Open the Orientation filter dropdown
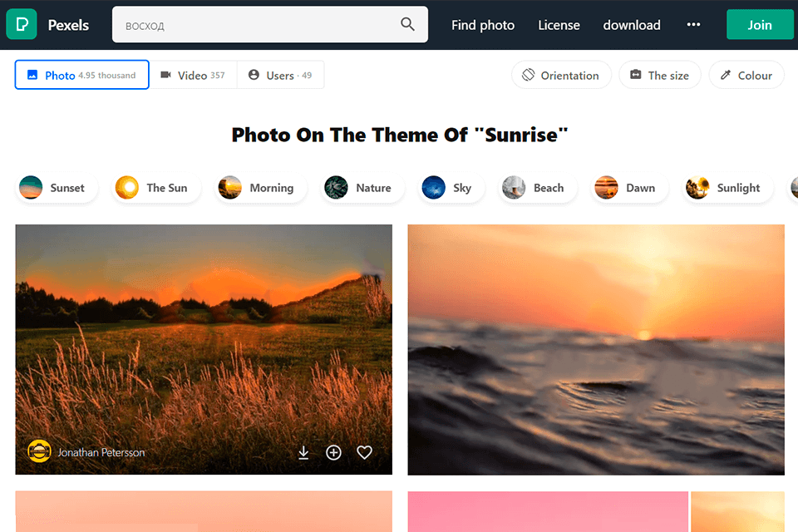Screen dimensions: 798x532 click(561, 75)
